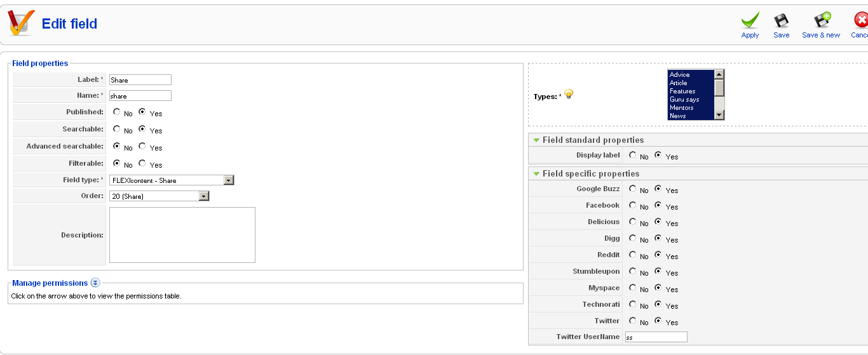This screenshot has width=868, height=355.
Task: Select No for Facebook sharing
Action: (x=632, y=205)
